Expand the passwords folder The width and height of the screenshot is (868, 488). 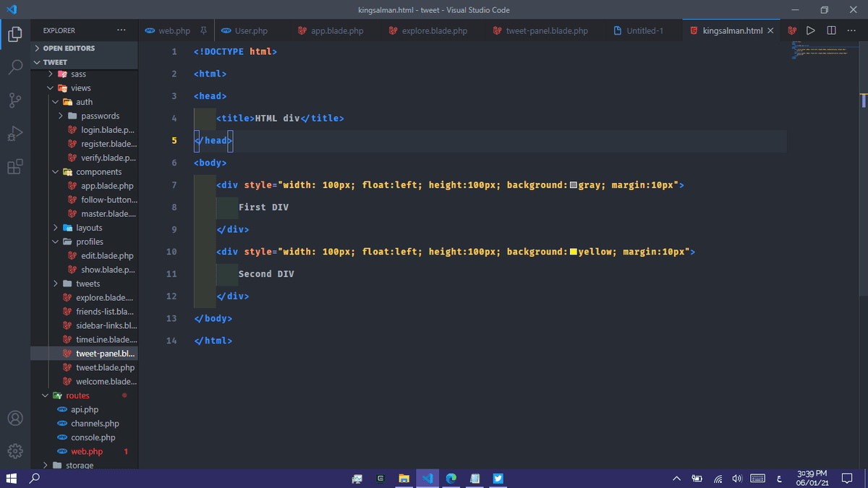[100, 116]
